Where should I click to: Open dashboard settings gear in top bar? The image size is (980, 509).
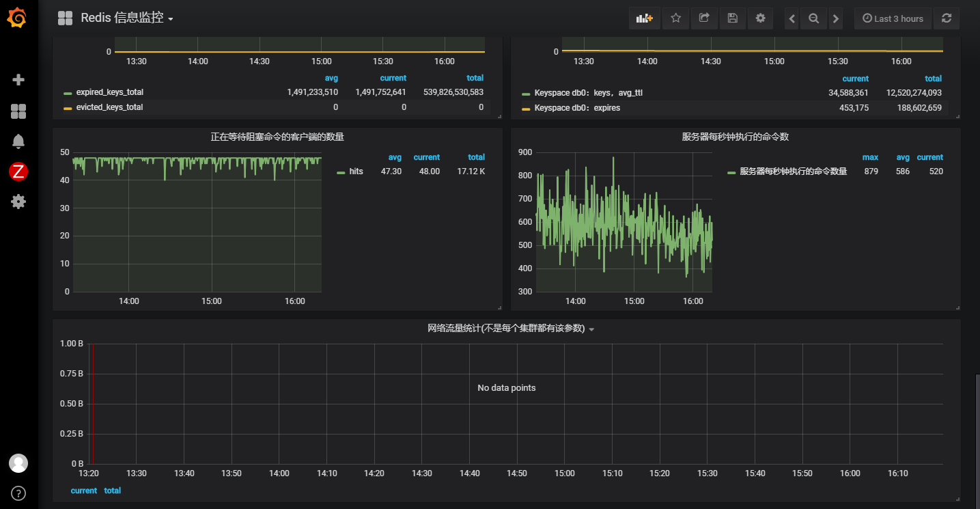(x=760, y=18)
